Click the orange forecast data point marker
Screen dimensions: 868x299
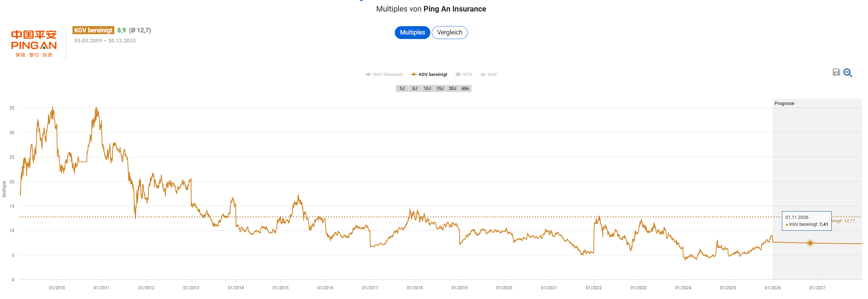[x=810, y=243]
